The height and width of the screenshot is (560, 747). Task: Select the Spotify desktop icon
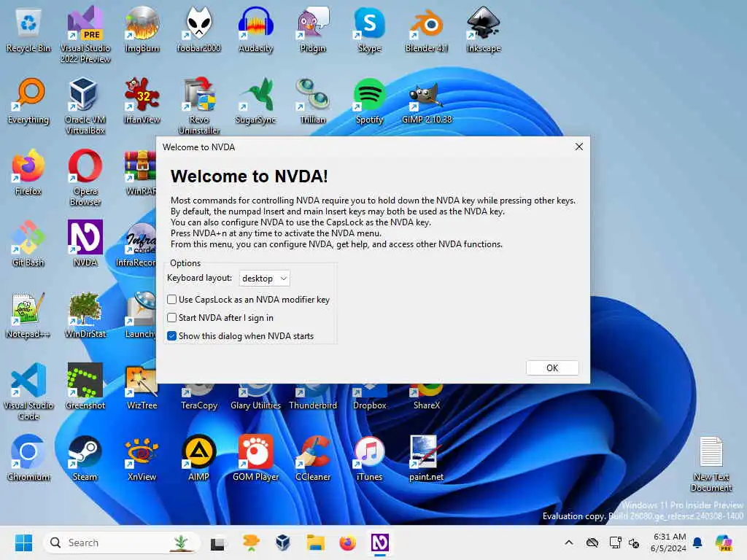point(370,102)
